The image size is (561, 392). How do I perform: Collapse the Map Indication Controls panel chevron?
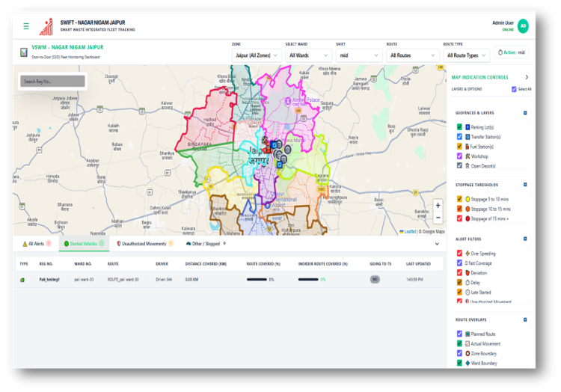(x=527, y=77)
